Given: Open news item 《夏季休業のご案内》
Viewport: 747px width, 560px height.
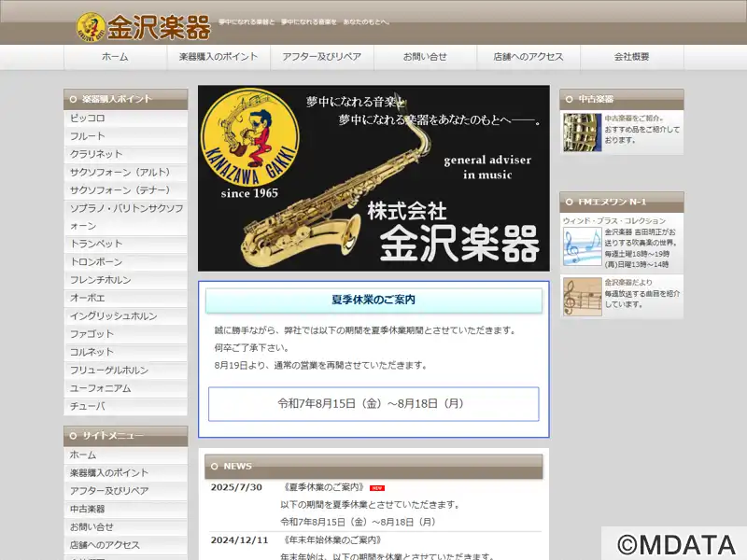Looking at the screenshot, I should [324, 487].
